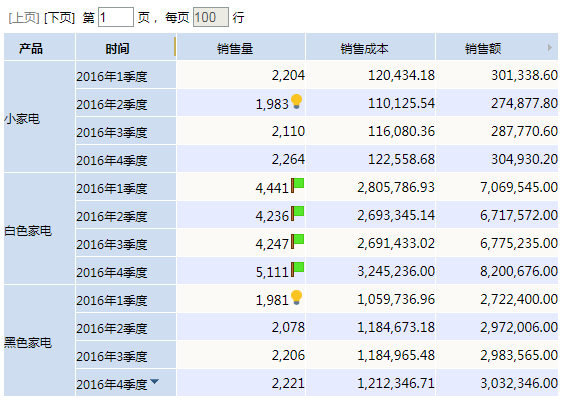Go to previous page via 上页 link
The height and width of the screenshot is (412, 572).
[24, 18]
